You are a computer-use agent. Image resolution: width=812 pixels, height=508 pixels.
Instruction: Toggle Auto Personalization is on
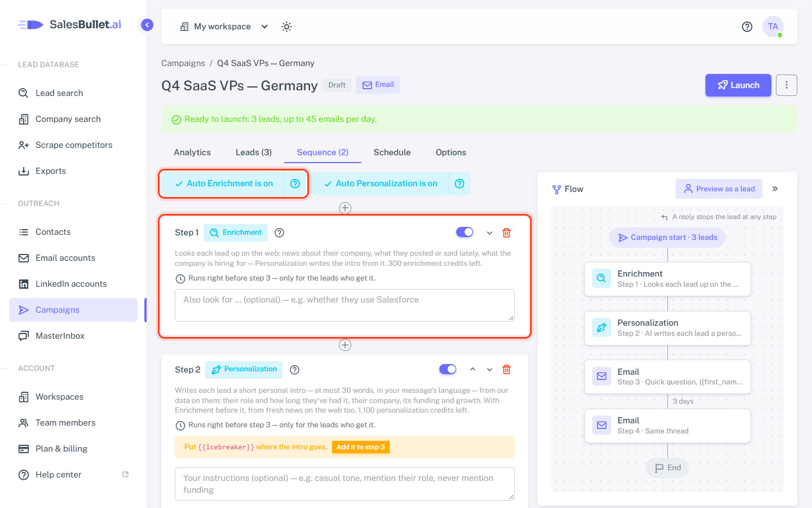point(381,183)
